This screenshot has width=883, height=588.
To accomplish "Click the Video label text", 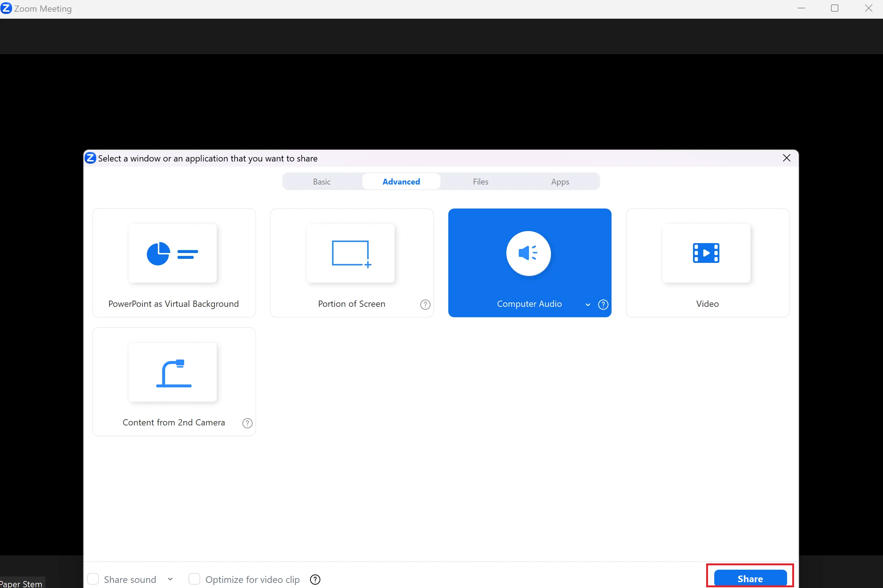I will click(708, 304).
